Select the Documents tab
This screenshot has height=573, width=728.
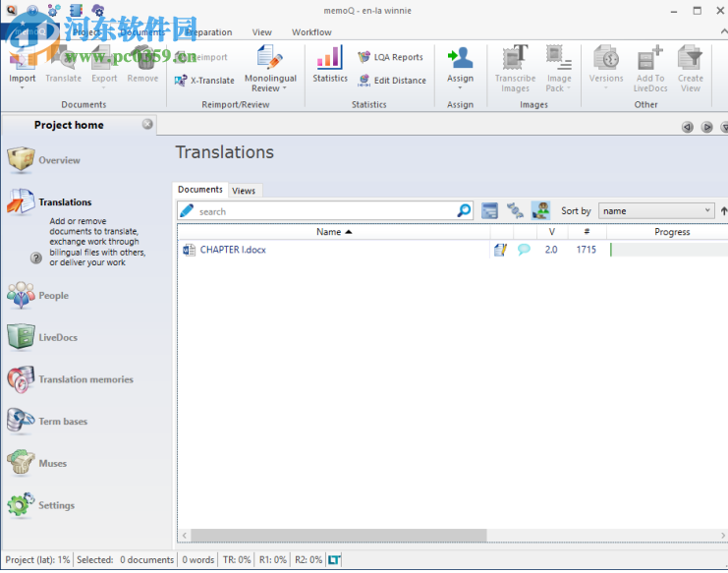point(200,190)
